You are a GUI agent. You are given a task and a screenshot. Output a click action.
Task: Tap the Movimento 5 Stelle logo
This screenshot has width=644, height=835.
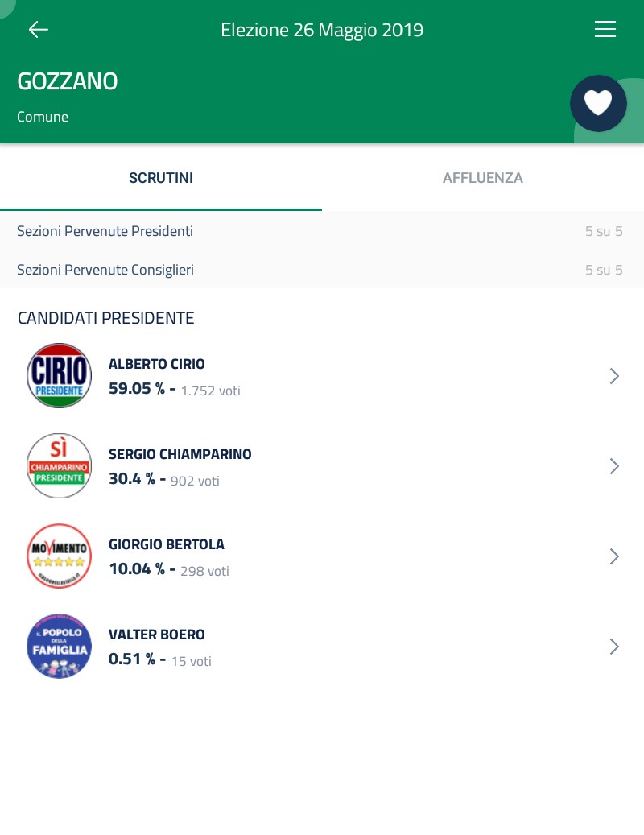pos(59,556)
